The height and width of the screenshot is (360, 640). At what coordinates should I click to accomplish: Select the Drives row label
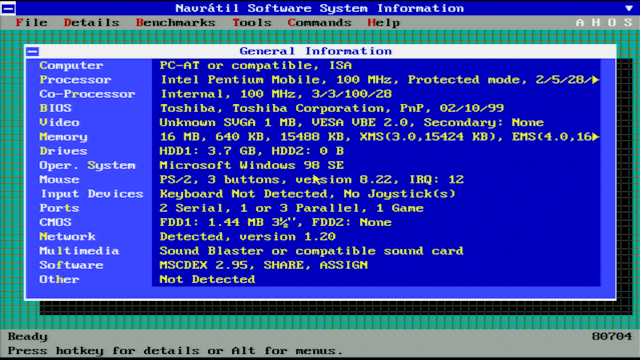pyautogui.click(x=63, y=151)
